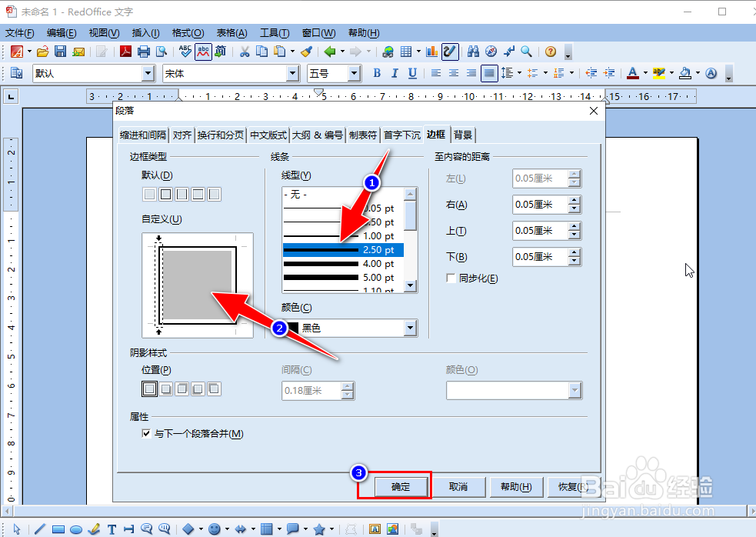Click line style list scrollbar thumb
This screenshot has height=537, width=756.
(411, 215)
